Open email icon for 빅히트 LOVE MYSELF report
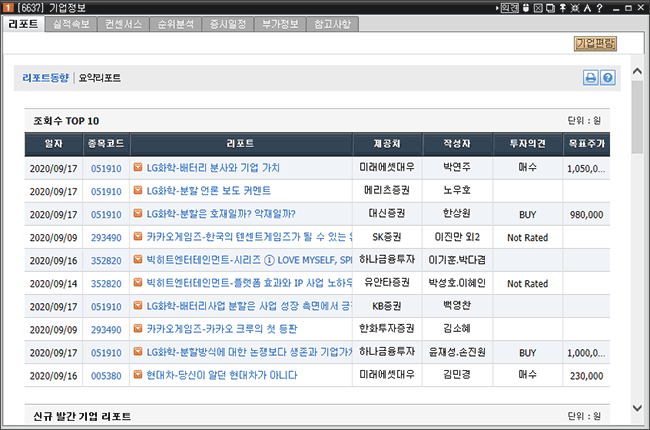Screen dimensions: 650x430 [138, 259]
